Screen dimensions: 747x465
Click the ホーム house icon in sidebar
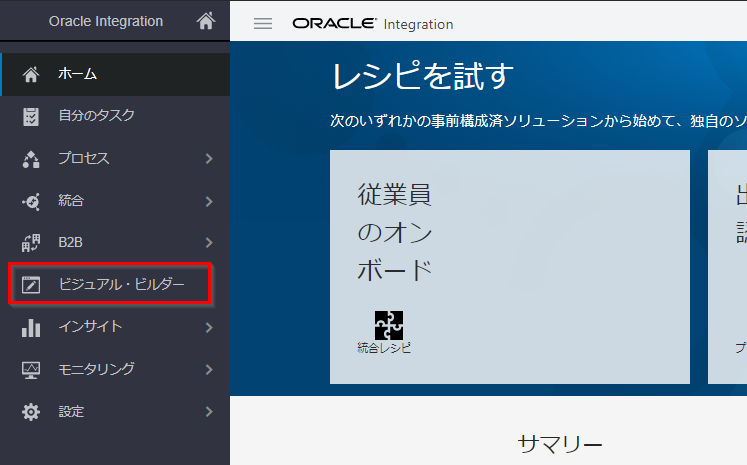pyautogui.click(x=31, y=74)
